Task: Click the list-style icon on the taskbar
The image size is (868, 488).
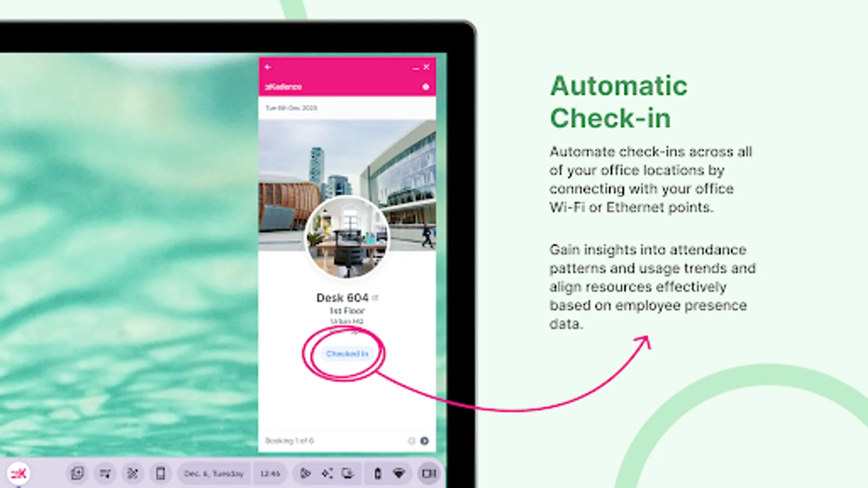Action: click(105, 473)
